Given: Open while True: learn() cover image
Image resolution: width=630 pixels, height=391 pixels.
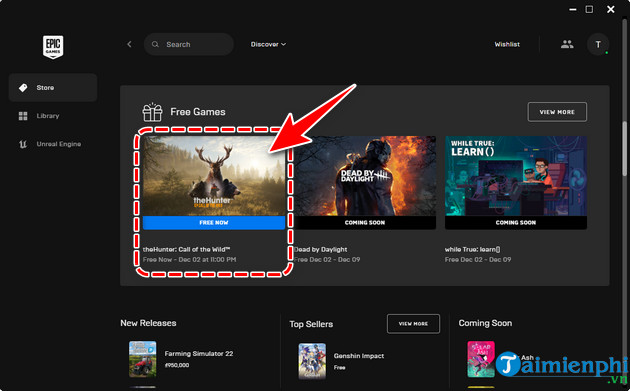Looking at the screenshot, I should [x=516, y=176].
